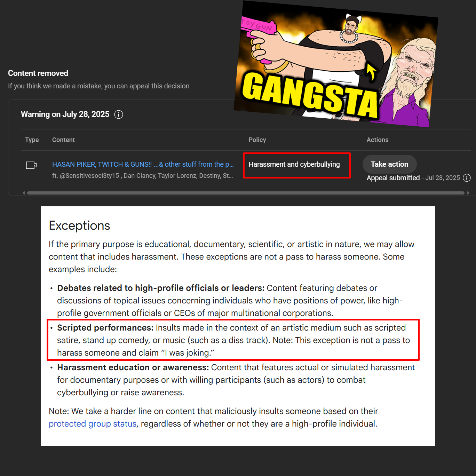Image resolution: width=476 pixels, height=476 pixels.
Task: Click the Scripted performances bullet text
Action: (x=233, y=340)
